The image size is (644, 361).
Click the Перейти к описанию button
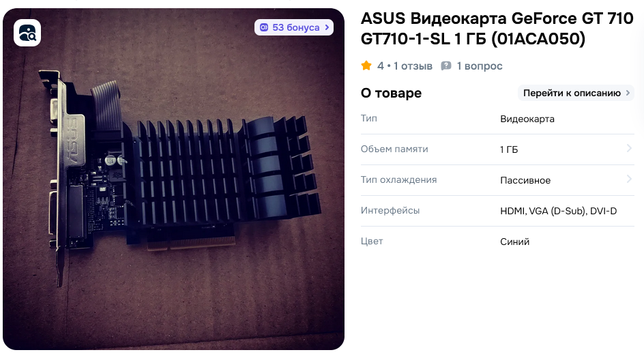click(576, 93)
